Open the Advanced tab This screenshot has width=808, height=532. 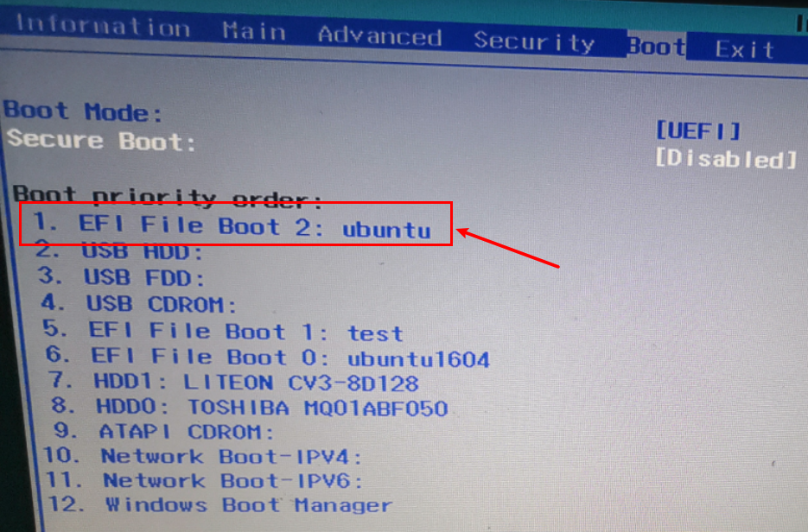379,36
